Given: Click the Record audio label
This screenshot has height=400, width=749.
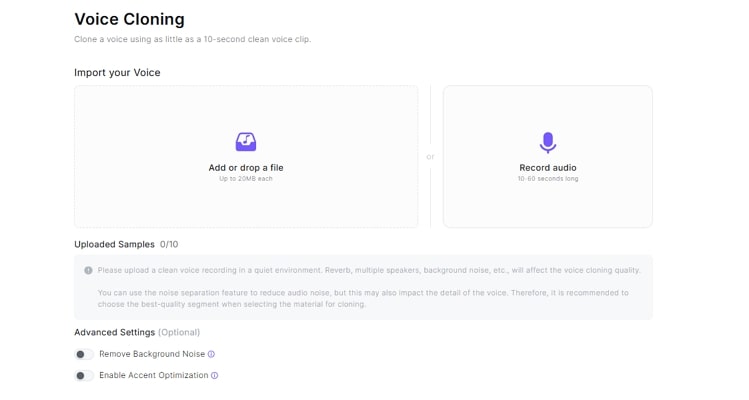Looking at the screenshot, I should [x=548, y=168].
